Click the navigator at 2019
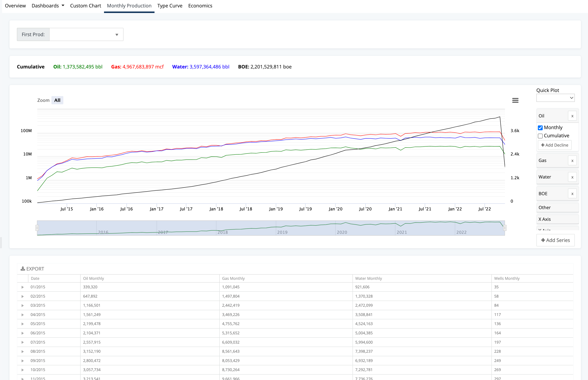The height and width of the screenshot is (380, 588). coord(282,232)
